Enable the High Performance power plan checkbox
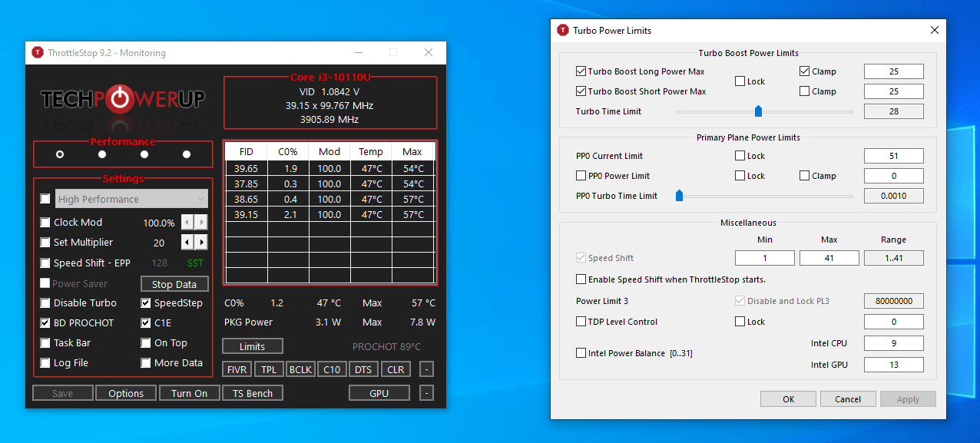 (45, 199)
